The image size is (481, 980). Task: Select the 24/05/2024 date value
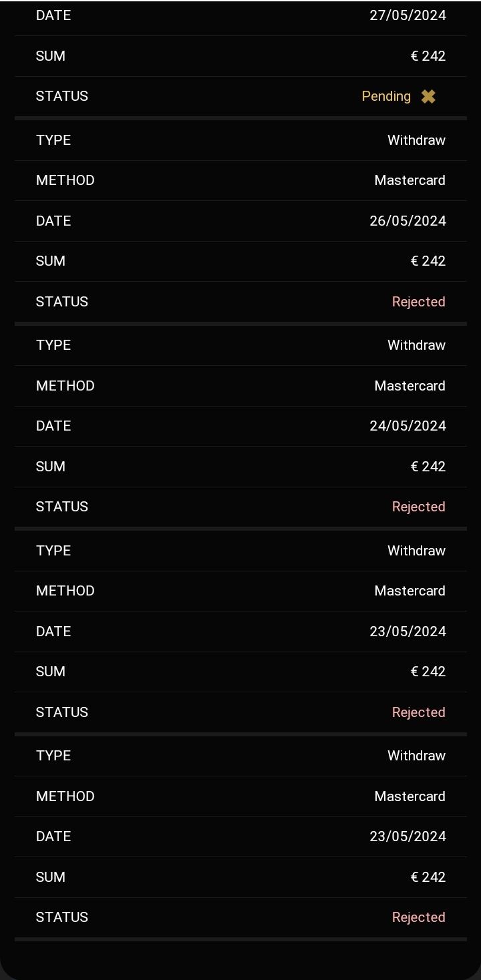pyautogui.click(x=408, y=426)
